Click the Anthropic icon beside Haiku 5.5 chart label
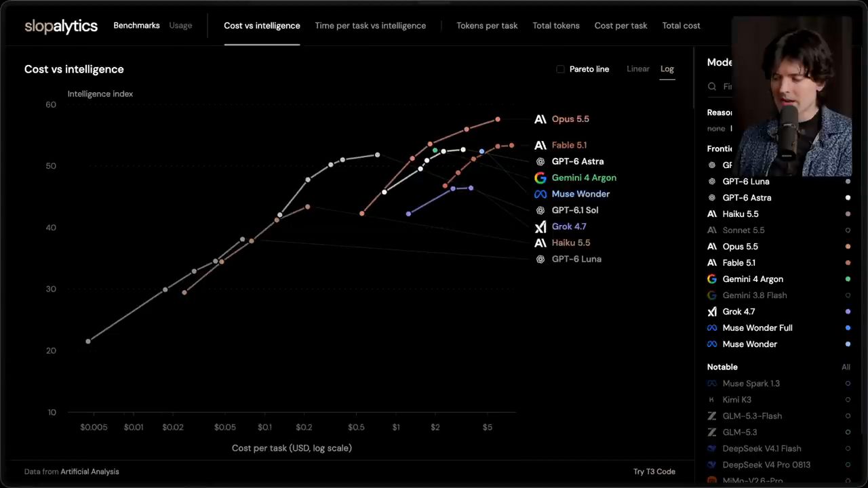868x488 pixels. click(540, 243)
